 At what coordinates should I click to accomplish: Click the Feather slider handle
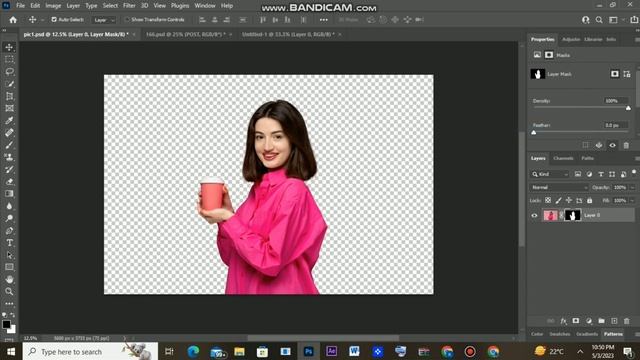pos(534,133)
